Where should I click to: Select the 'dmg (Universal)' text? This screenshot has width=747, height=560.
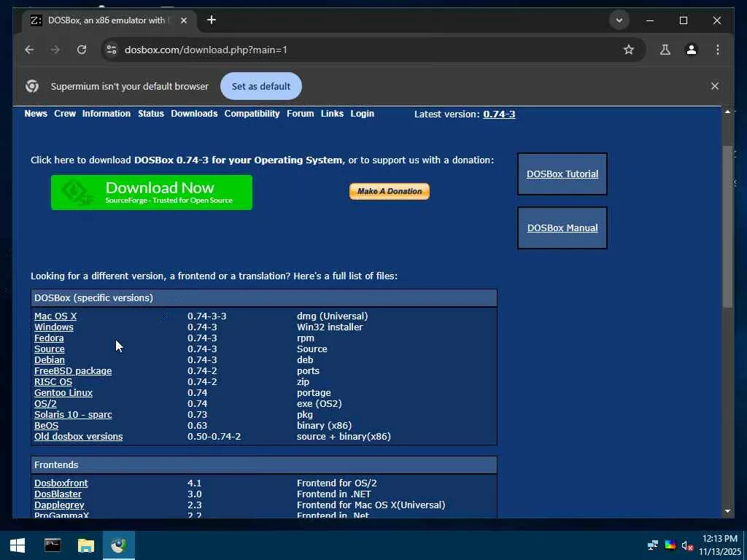click(x=333, y=316)
